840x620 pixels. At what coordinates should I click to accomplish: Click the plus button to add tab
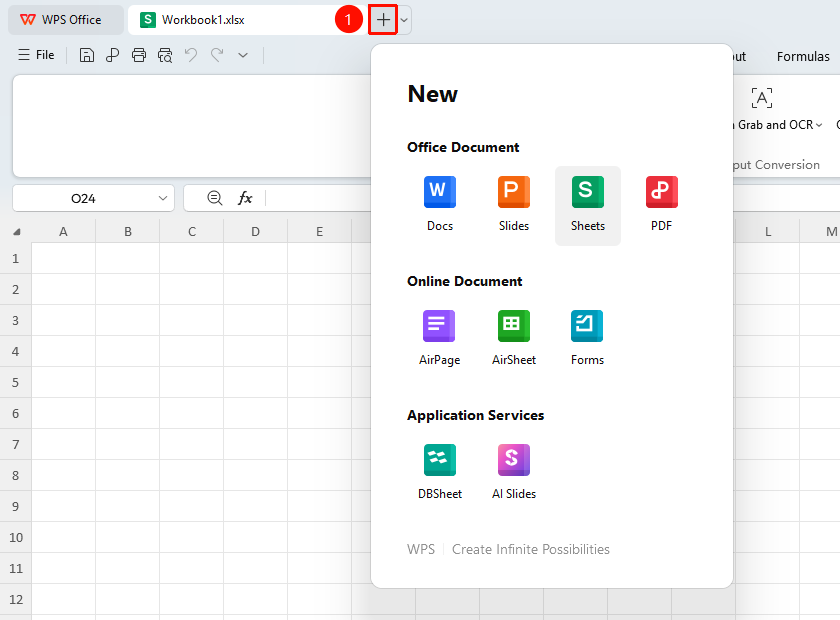click(383, 20)
